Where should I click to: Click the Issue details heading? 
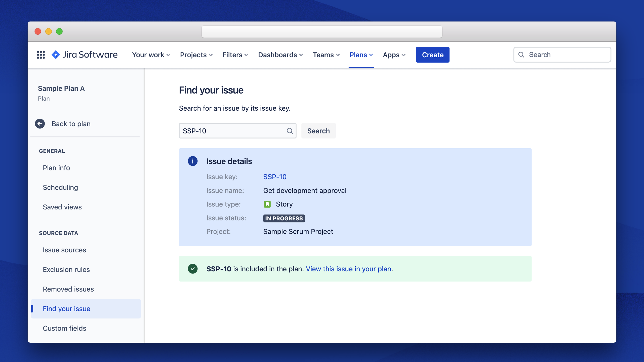pyautogui.click(x=229, y=161)
